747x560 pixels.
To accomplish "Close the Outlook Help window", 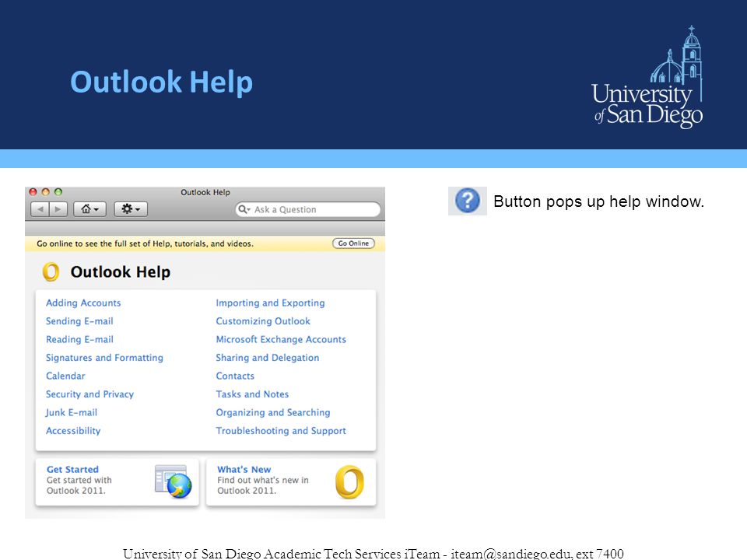I will [x=33, y=192].
